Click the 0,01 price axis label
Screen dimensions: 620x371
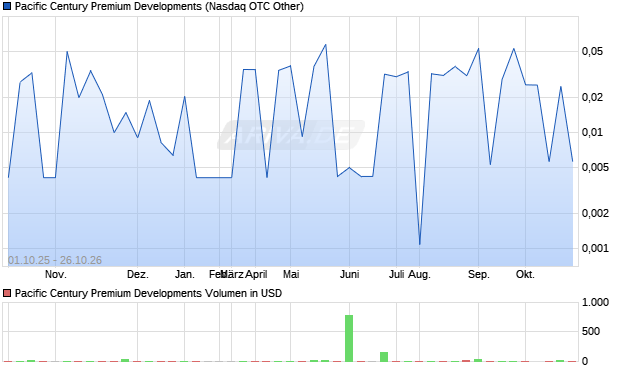[592, 132]
